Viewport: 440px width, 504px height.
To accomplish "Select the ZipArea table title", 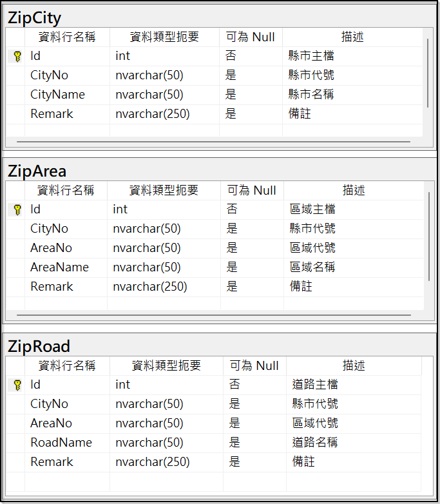I will 37,171.
